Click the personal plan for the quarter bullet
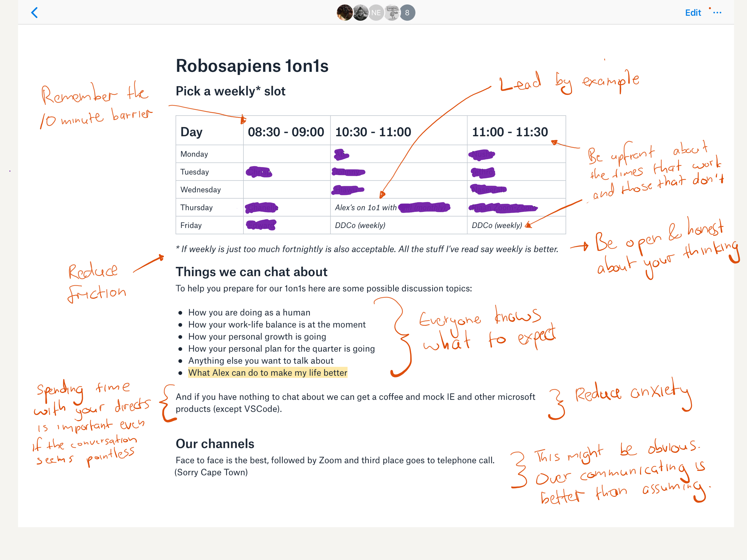This screenshot has height=560, width=747. (282, 349)
